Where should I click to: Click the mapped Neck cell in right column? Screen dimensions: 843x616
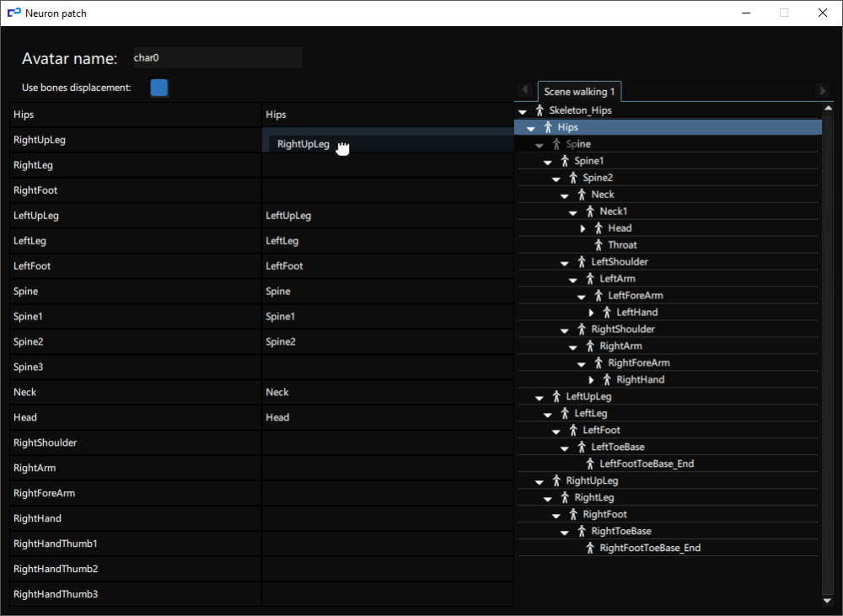[x=388, y=393]
